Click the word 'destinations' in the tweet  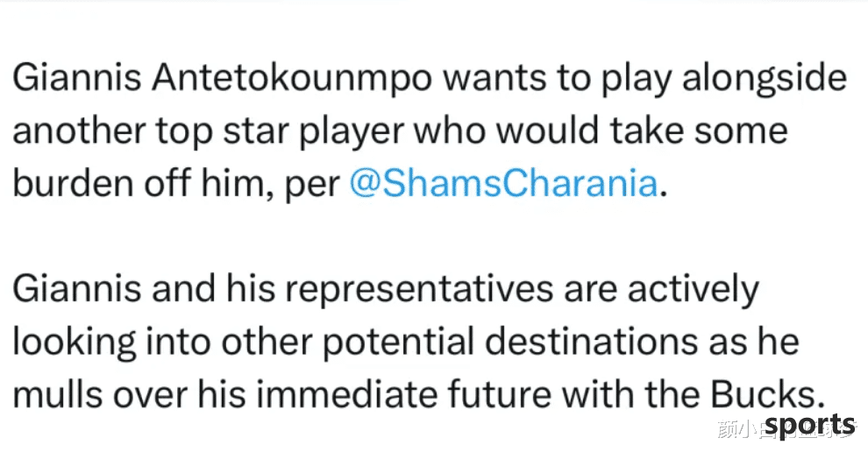click(x=592, y=342)
